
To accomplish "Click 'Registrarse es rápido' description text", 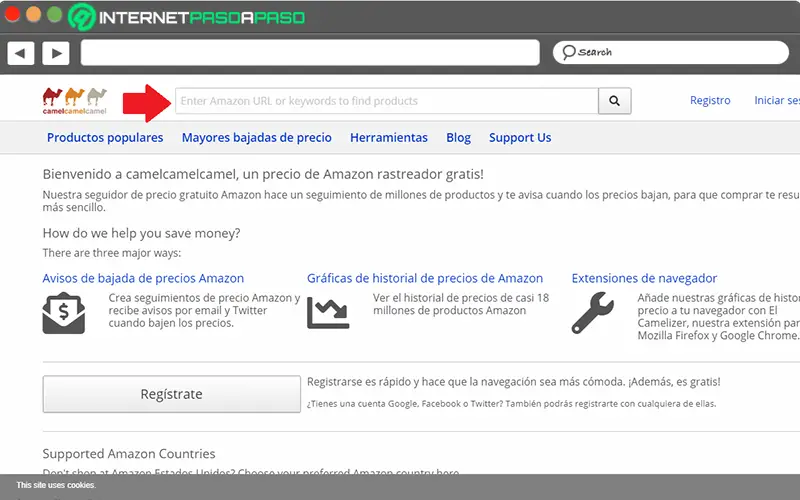I will [514, 382].
